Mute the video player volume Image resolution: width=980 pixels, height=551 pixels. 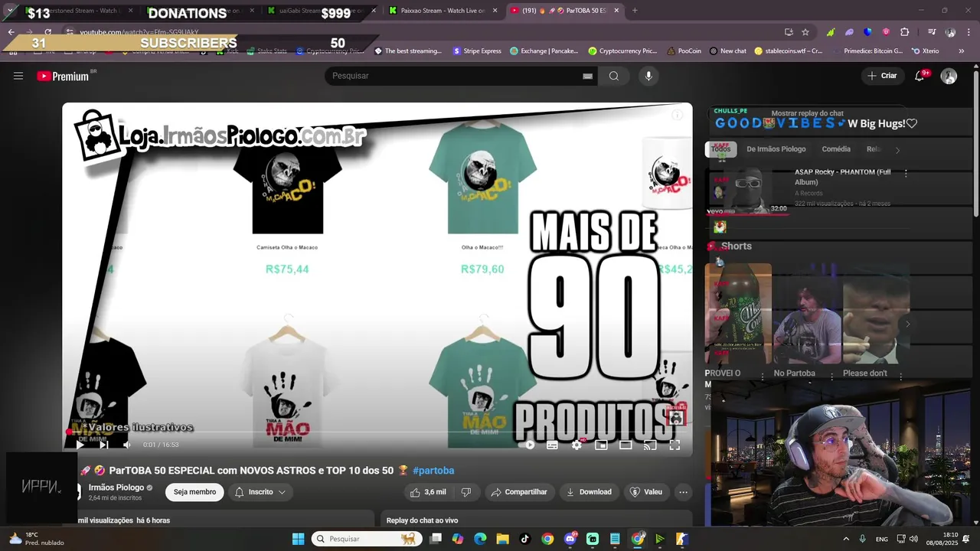point(127,445)
